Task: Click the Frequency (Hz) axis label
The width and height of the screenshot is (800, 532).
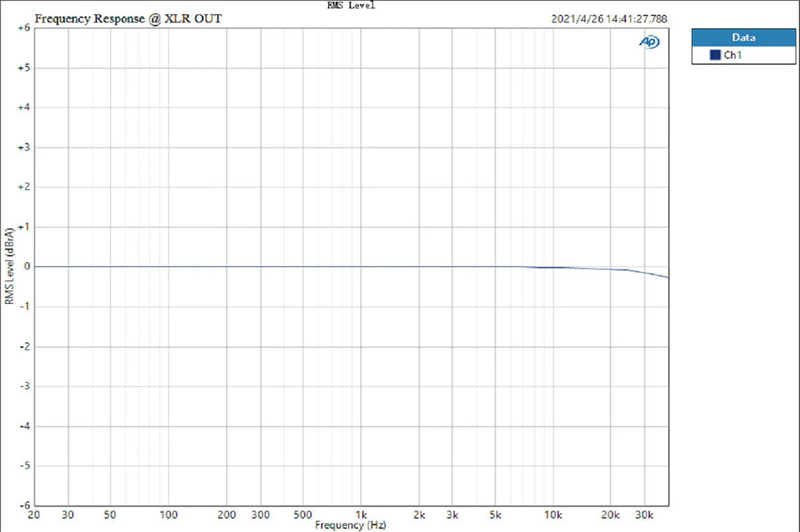Action: pyautogui.click(x=351, y=525)
